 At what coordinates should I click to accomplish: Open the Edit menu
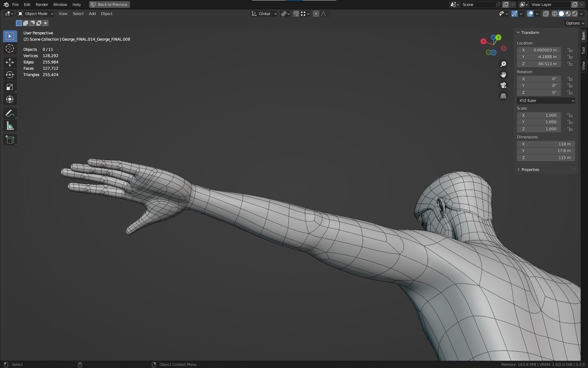[x=27, y=5]
